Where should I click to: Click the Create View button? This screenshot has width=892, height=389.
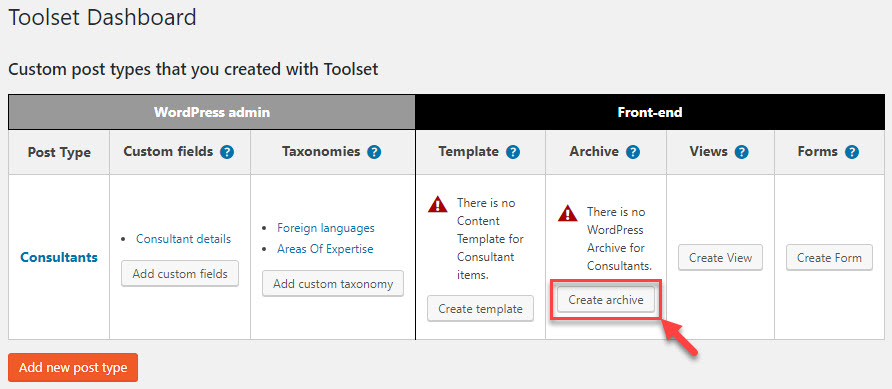pyautogui.click(x=720, y=258)
